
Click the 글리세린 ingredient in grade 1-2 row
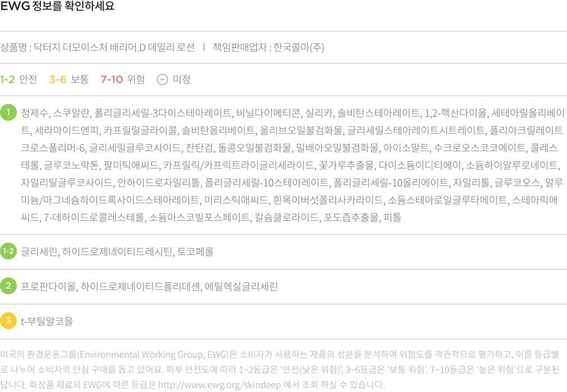[x=39, y=252]
